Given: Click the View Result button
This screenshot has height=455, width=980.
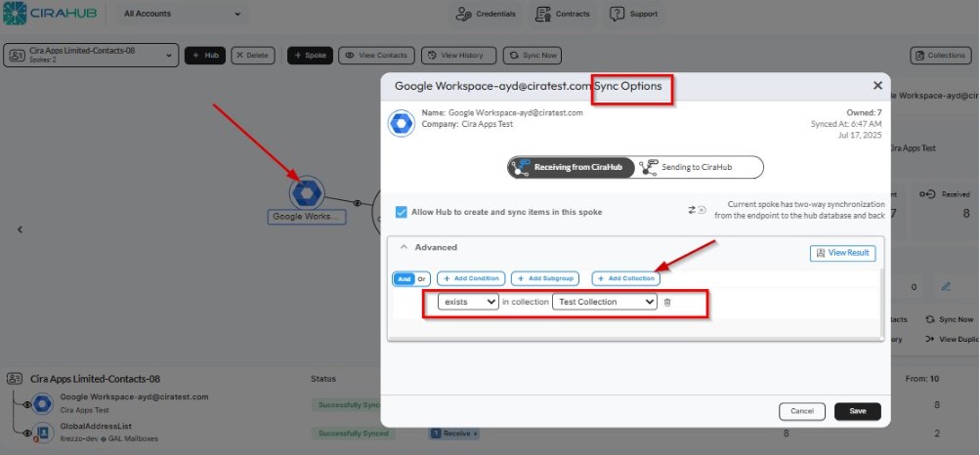Looking at the screenshot, I should [x=843, y=253].
